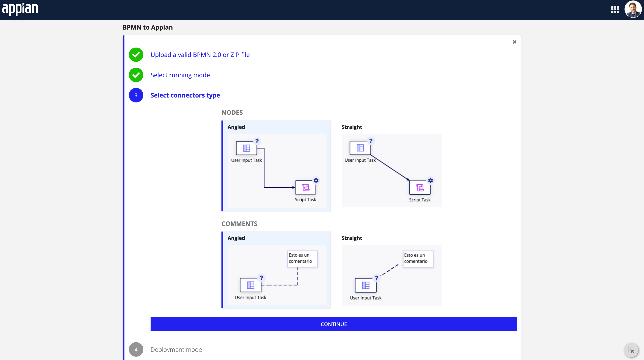
Task: Select Angled connector for Comments
Action: click(276, 269)
